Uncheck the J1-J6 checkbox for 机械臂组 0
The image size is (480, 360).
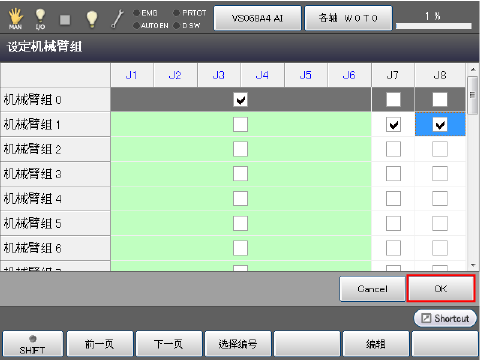pos(240,99)
